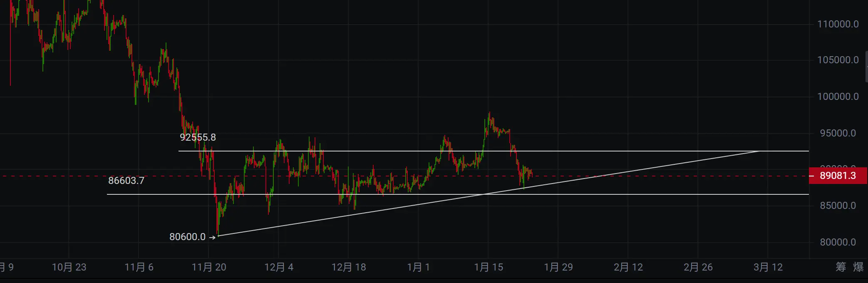868x283 pixels.
Task: Click the 110000.0 price axis label
Action: (x=838, y=24)
